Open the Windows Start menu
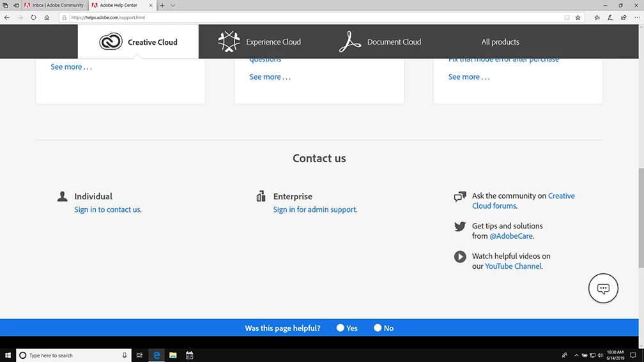 click(8, 356)
